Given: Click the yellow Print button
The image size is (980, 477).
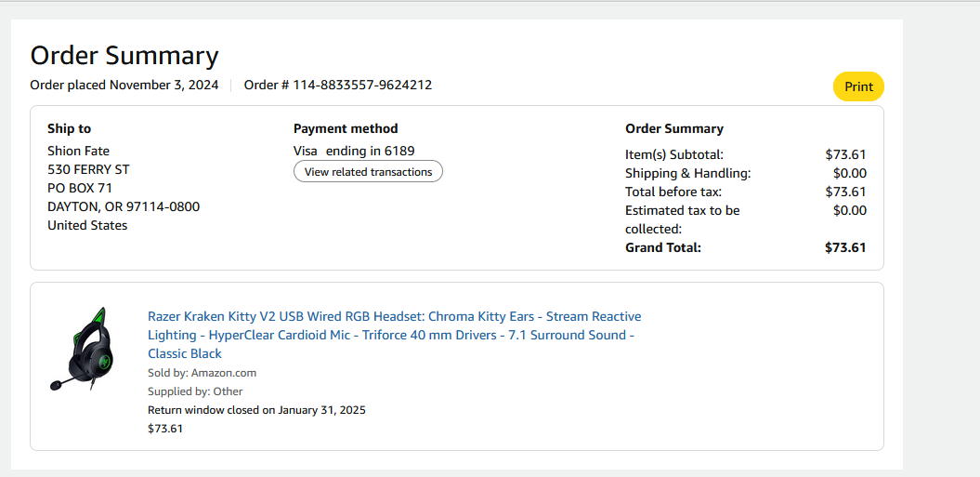Looking at the screenshot, I should pos(858,86).
